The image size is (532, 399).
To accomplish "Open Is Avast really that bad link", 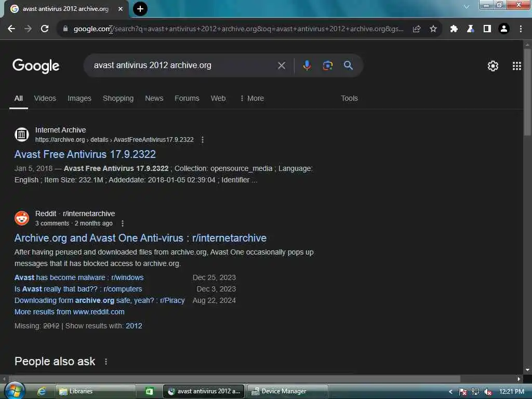I will point(78,289).
